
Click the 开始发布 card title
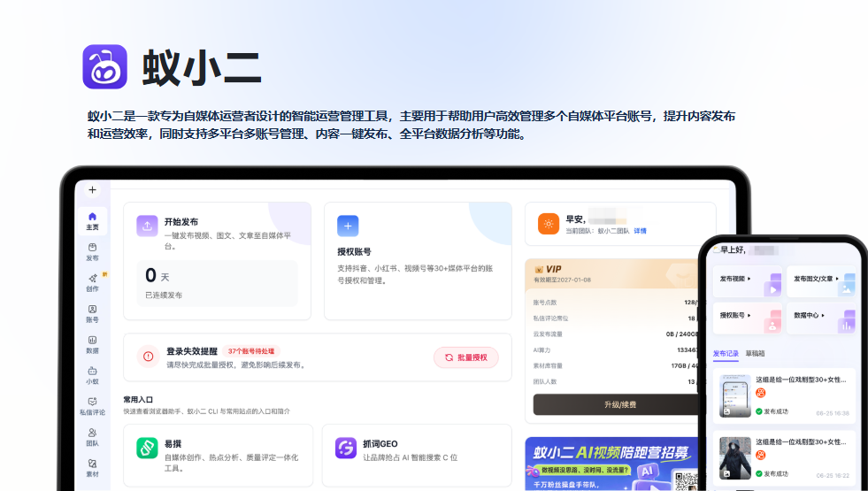181,221
